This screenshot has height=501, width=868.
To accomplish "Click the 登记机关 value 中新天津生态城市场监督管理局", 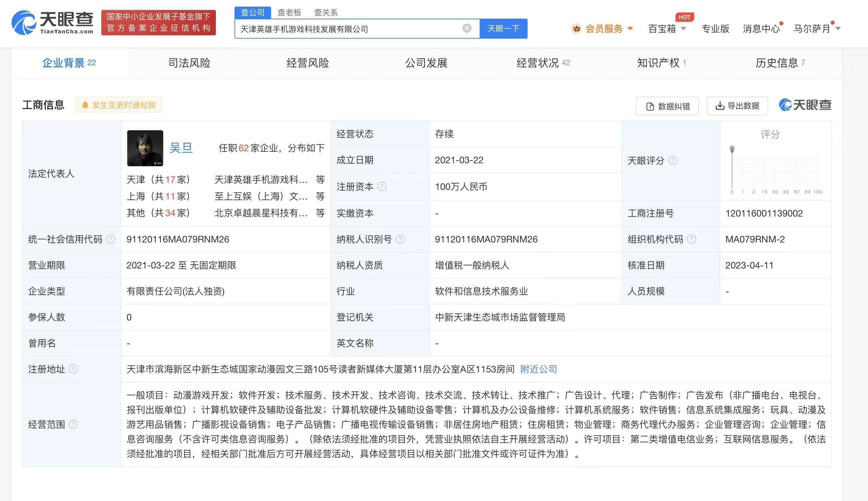I will (x=500, y=317).
